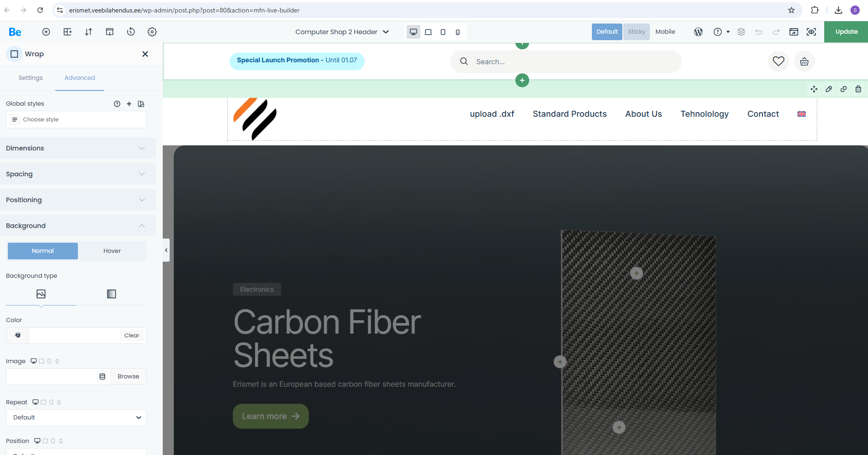Switch to tablet landscape device view
Screen dimensions: 868x455
(x=428, y=32)
